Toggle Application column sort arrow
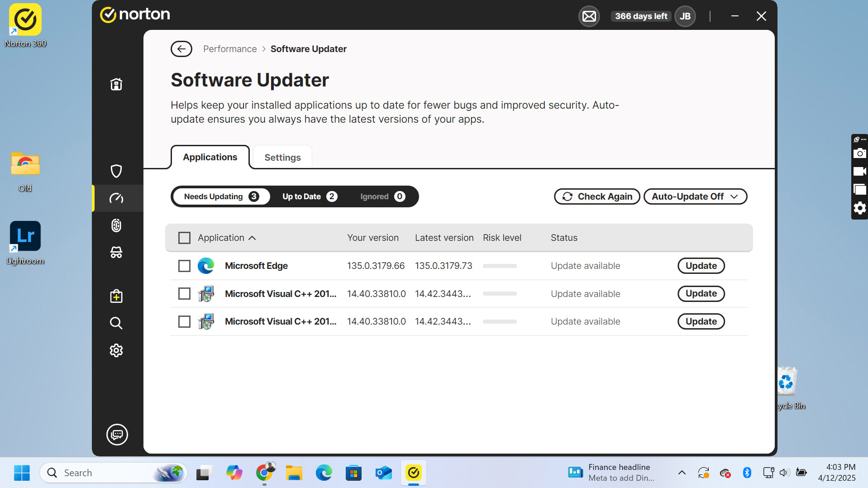The height and width of the screenshot is (488, 868). tap(253, 238)
